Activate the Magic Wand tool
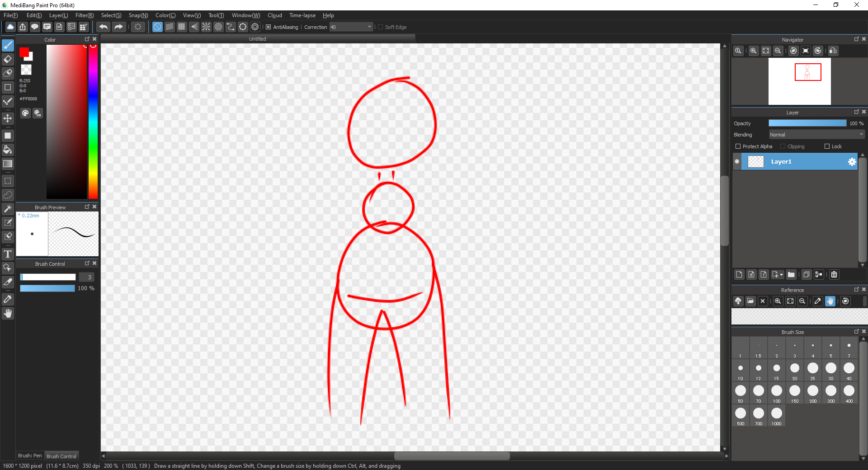Viewport: 868px width, 470px height. pyautogui.click(x=8, y=209)
